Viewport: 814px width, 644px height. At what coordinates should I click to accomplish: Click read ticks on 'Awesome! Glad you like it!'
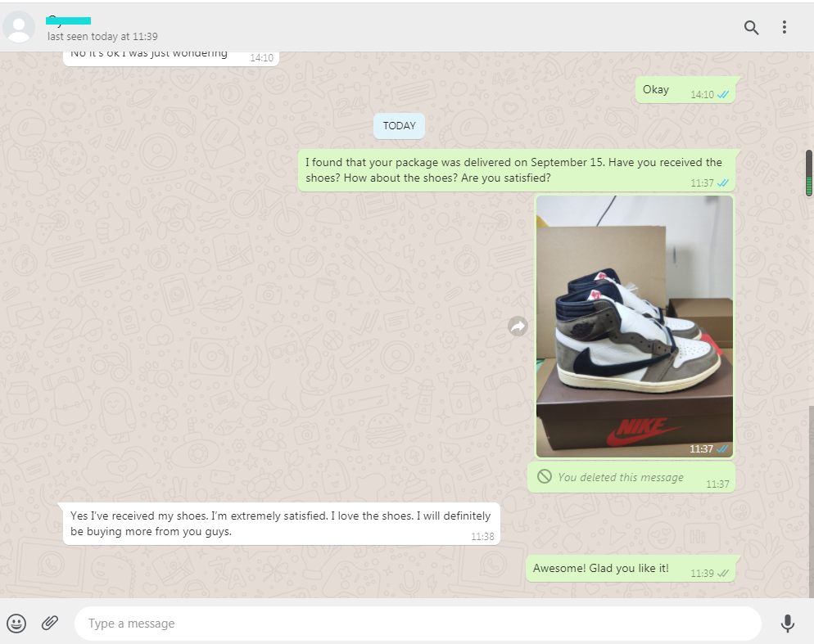(723, 574)
